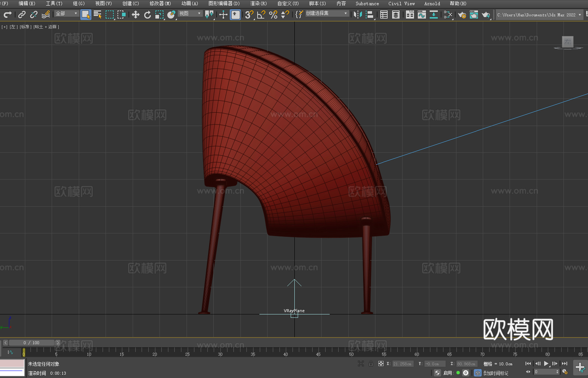Viewport: 588px width, 378px height.
Task: Open Render Setup teapot gear icon
Action: pos(462,14)
